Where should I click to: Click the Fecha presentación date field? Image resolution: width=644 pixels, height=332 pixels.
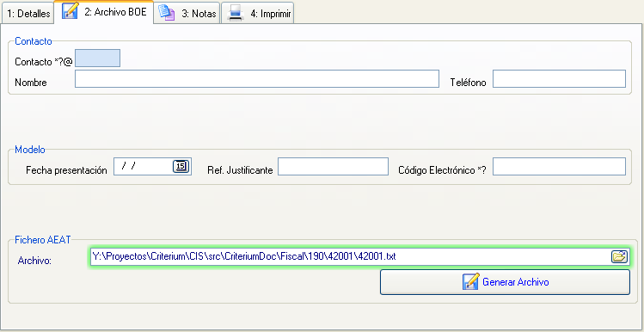click(x=153, y=166)
